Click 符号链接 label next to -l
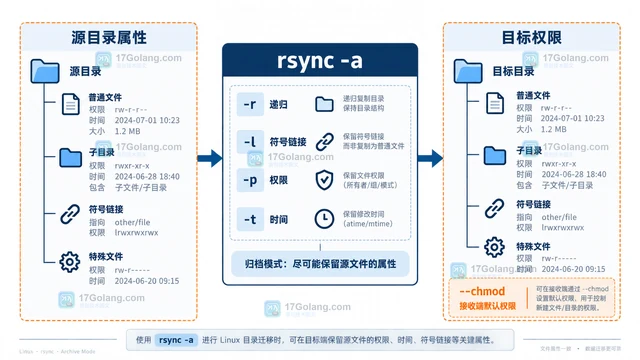The image size is (640, 360). click(x=288, y=142)
